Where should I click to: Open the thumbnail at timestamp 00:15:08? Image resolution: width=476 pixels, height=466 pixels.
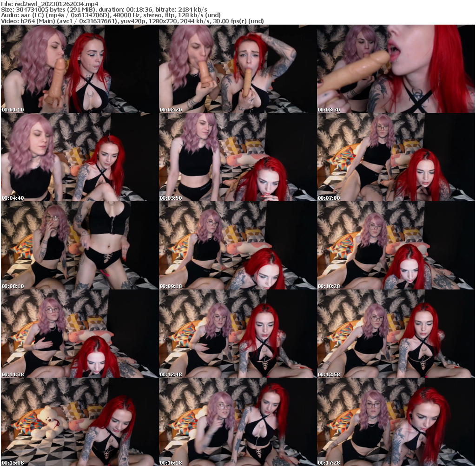click(79, 421)
